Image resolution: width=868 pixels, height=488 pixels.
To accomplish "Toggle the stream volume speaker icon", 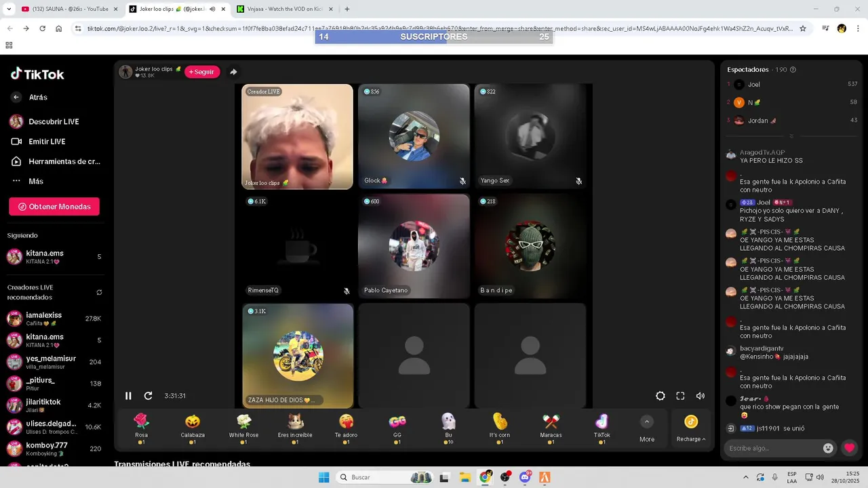I will (701, 396).
